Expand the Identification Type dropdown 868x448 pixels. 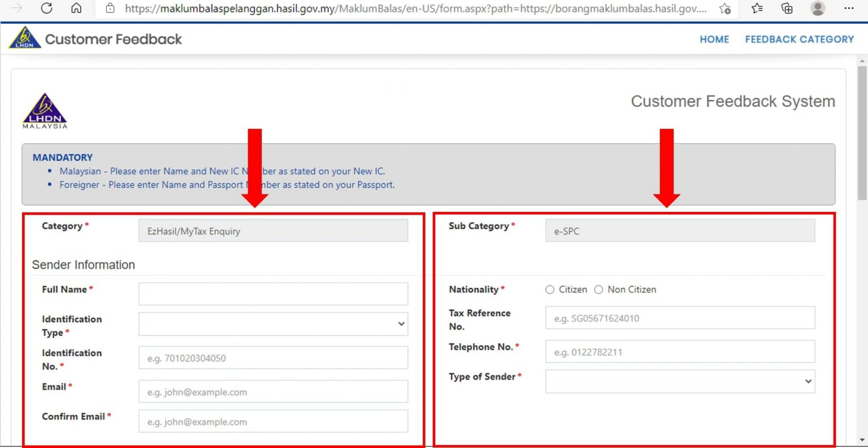point(273,324)
